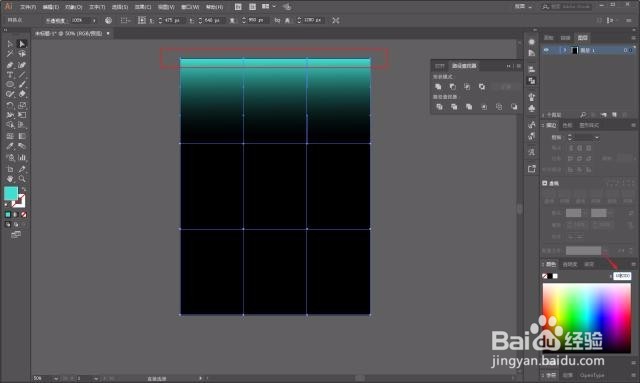Viewport: 640px width, 383px height.
Task: Close the open document tab
Action: [108, 33]
